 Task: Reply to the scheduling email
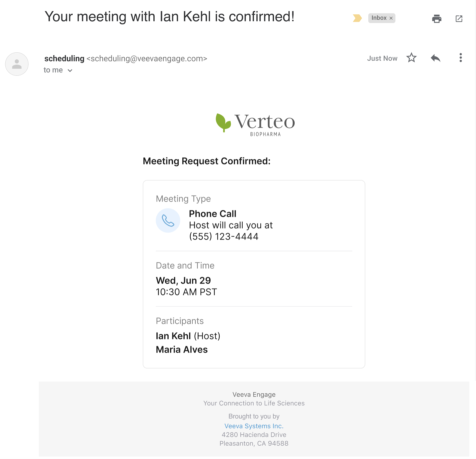pyautogui.click(x=436, y=58)
